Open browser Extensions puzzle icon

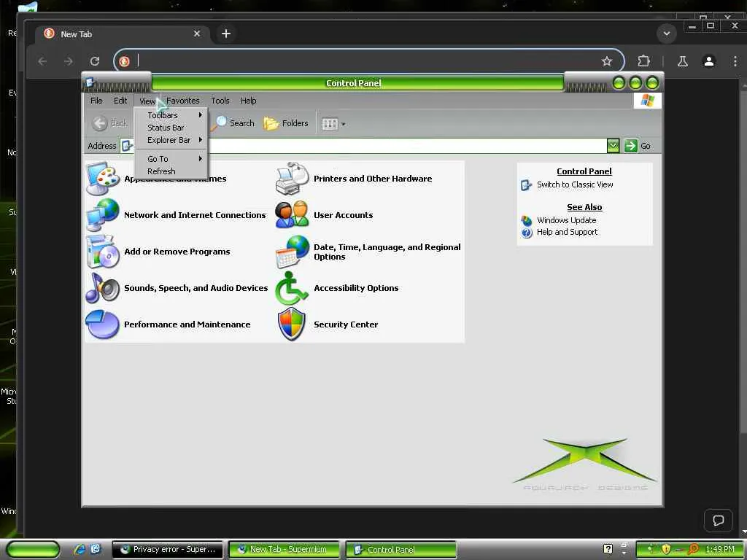tap(643, 61)
